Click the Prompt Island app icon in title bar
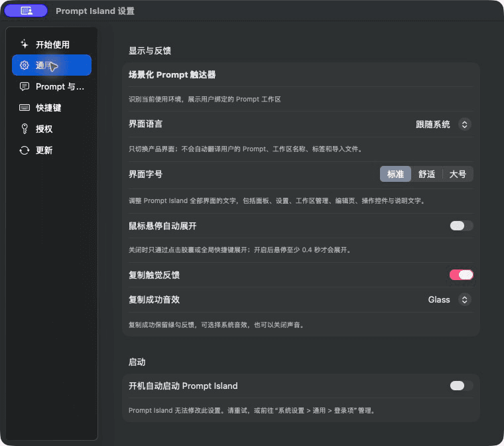Viewport: 504px width, 446px height. pos(26,11)
